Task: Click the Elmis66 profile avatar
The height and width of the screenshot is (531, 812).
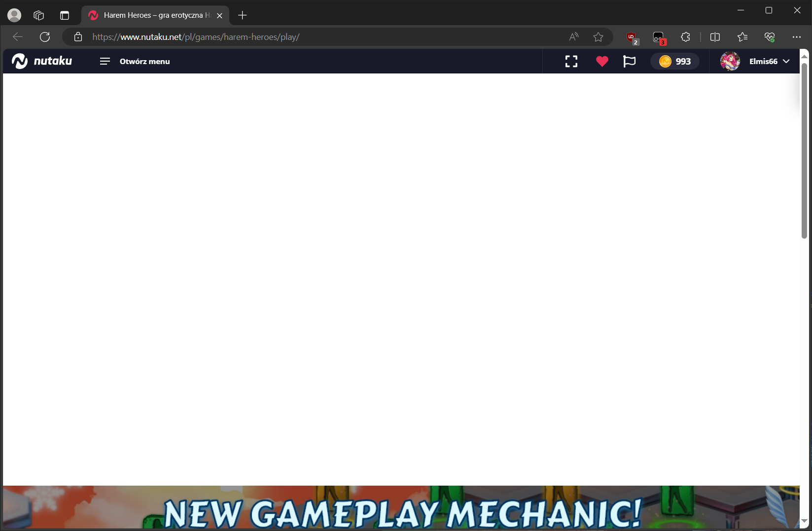Action: coord(730,61)
